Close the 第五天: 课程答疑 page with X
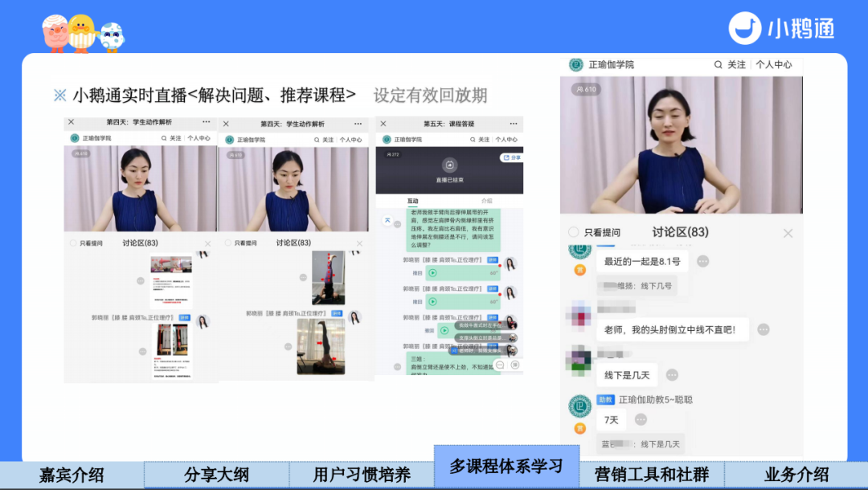The width and height of the screenshot is (868, 490). [x=383, y=124]
